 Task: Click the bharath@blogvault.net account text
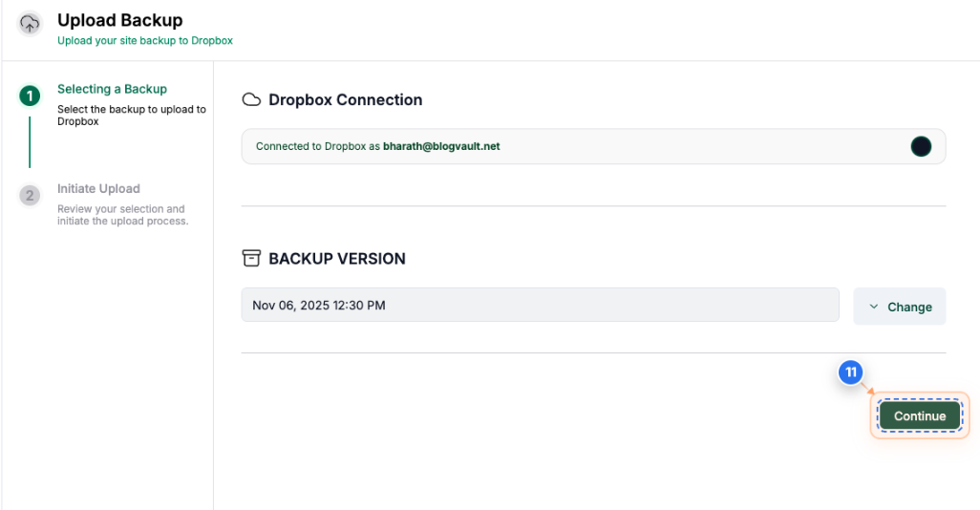tap(441, 146)
